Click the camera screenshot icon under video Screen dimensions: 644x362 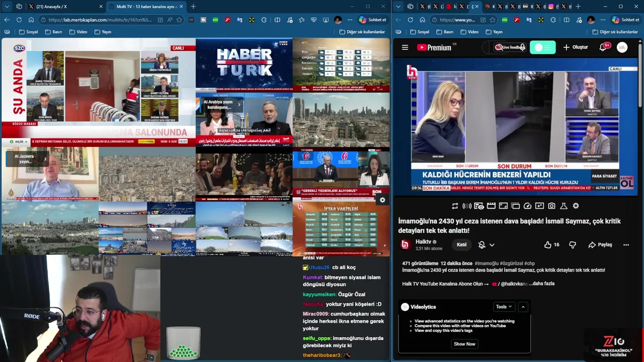pyautogui.click(x=552, y=206)
